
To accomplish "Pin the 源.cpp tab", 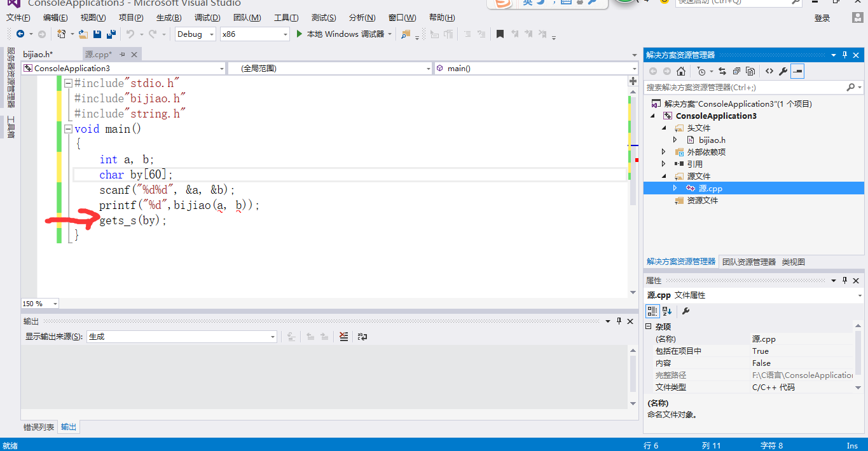I will point(122,55).
